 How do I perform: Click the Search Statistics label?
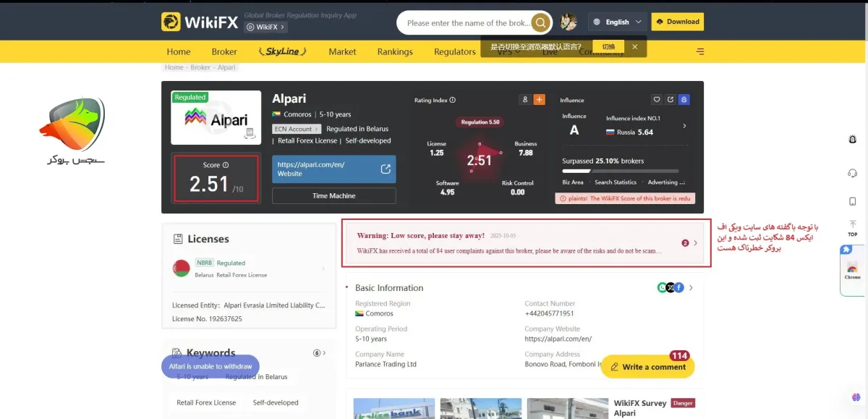(x=616, y=182)
